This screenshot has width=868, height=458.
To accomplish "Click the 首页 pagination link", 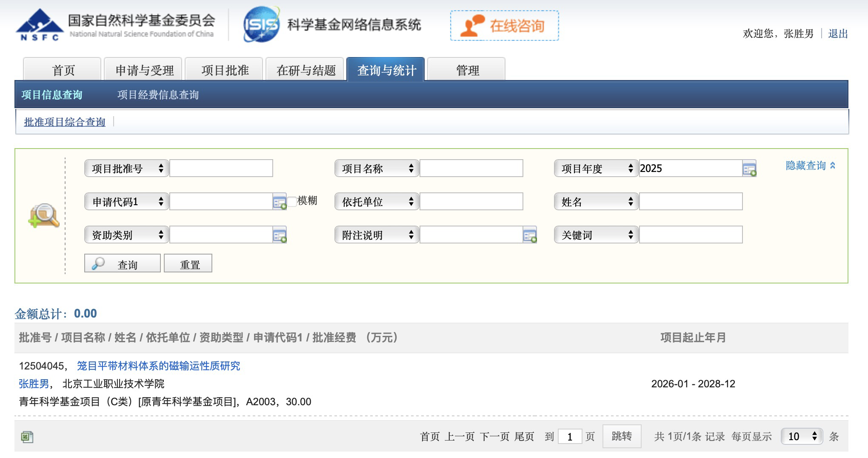I will (x=430, y=437).
